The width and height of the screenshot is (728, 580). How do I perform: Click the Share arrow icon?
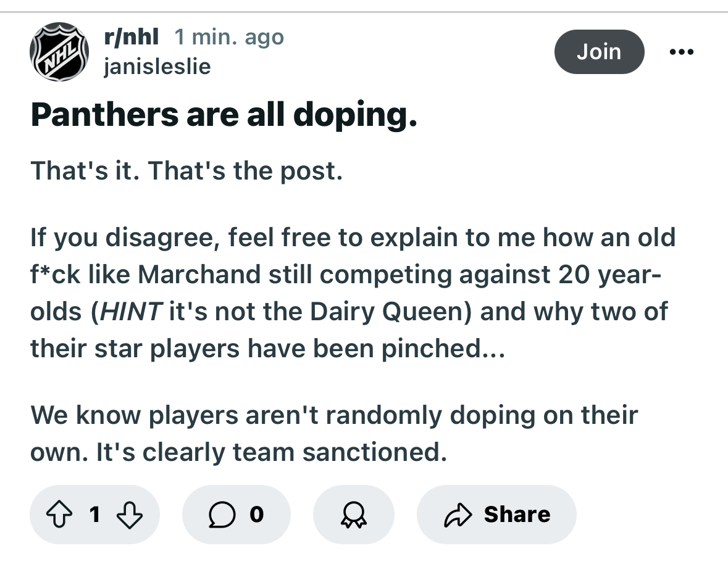(458, 515)
